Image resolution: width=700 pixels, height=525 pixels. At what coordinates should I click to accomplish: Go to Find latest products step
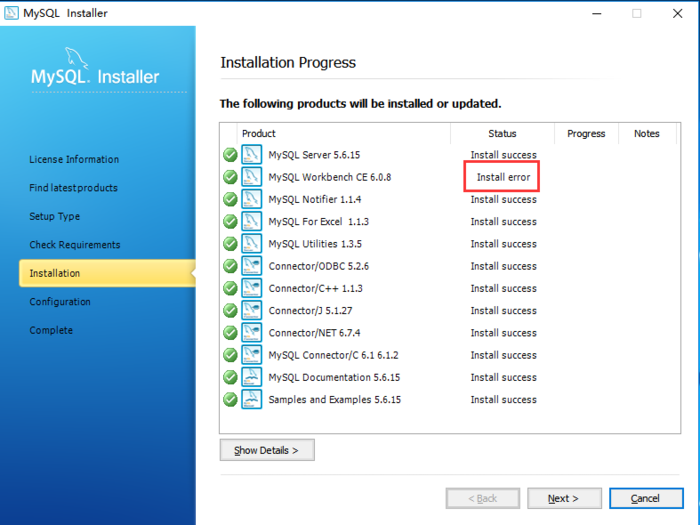pos(74,188)
